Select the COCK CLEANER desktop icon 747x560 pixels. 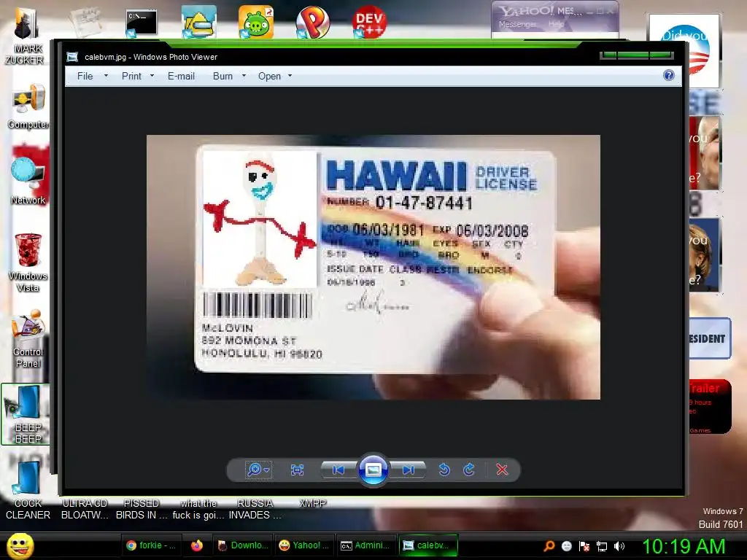[28, 491]
